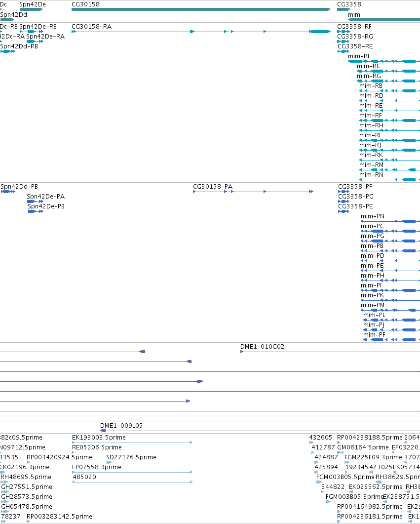420x524 pixels.
Task: Select EST EP07558.3prime
Action: click(97, 467)
